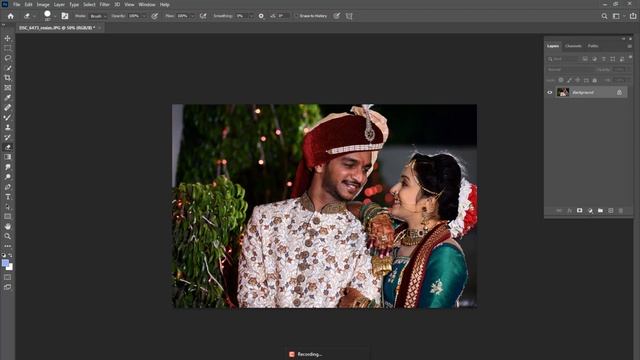Open the Image menu
640x360 pixels.
tap(43, 4)
